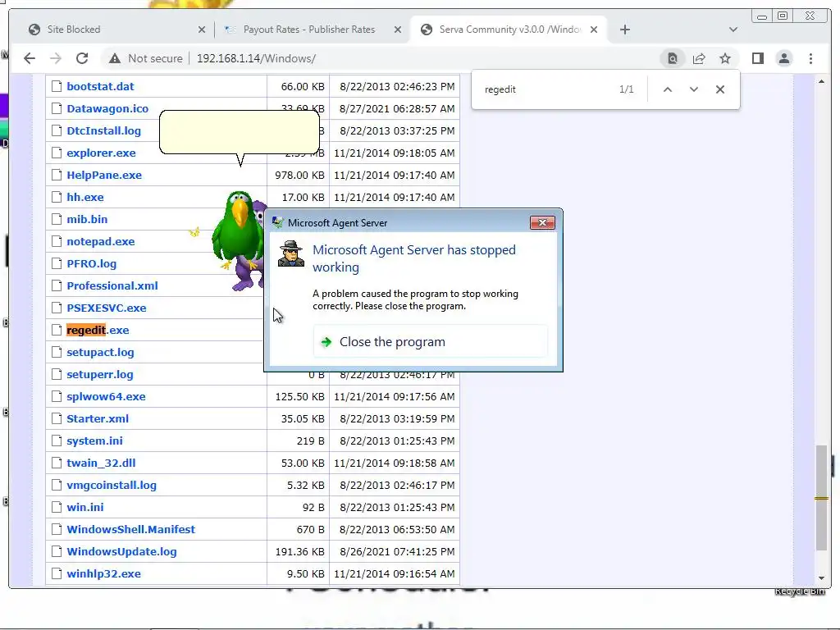Click the Not secure warning icon
This screenshot has height=630, width=840.
[x=115, y=58]
